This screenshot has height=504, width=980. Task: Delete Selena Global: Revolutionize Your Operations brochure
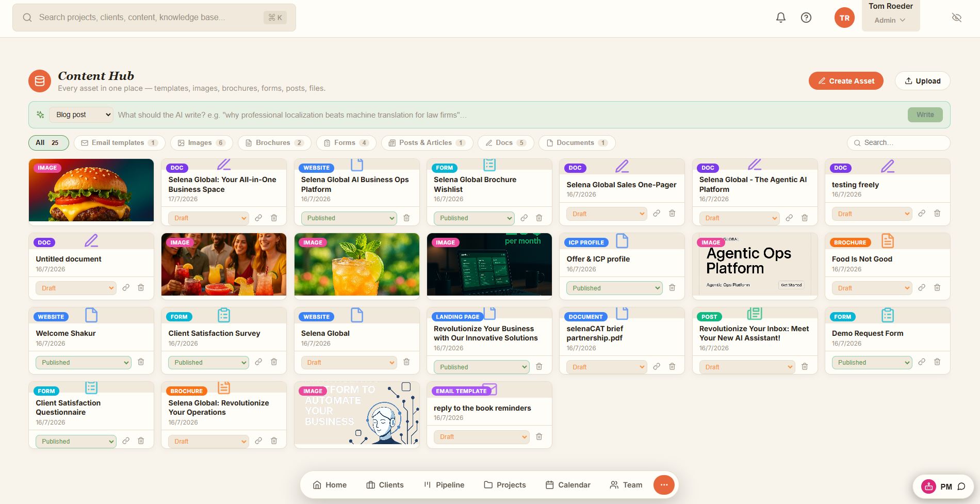(274, 441)
